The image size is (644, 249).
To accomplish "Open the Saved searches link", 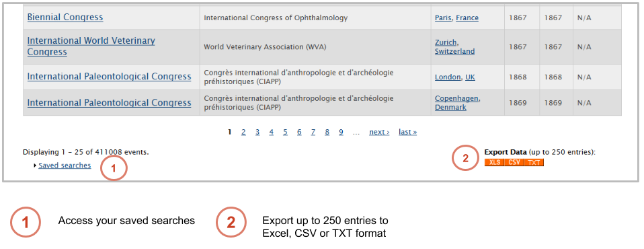I will (x=65, y=166).
